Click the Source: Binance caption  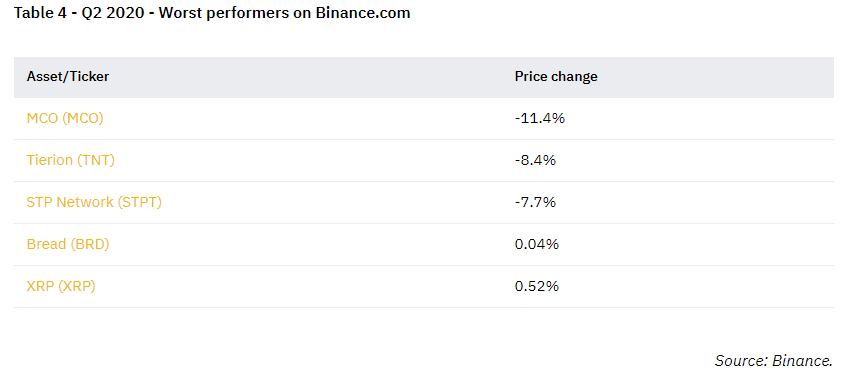click(774, 361)
